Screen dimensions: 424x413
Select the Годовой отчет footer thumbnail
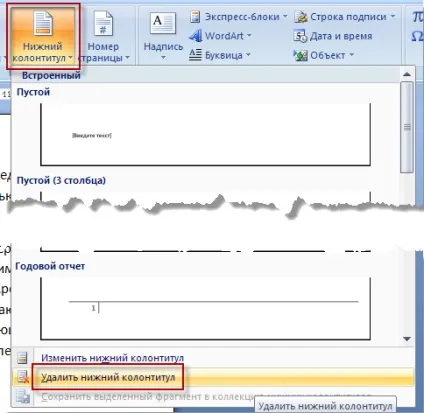[205, 309]
